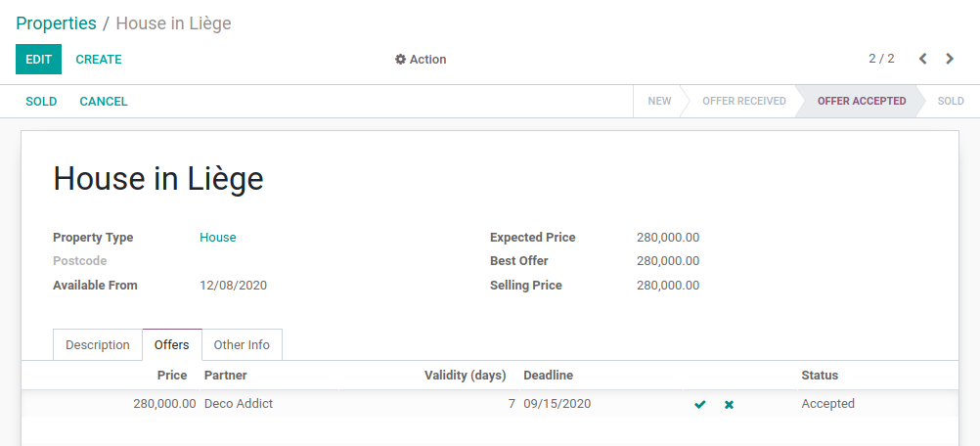Viewport: 980px width, 446px height.
Task: Sort offers by the Deadline column header
Action: point(548,376)
